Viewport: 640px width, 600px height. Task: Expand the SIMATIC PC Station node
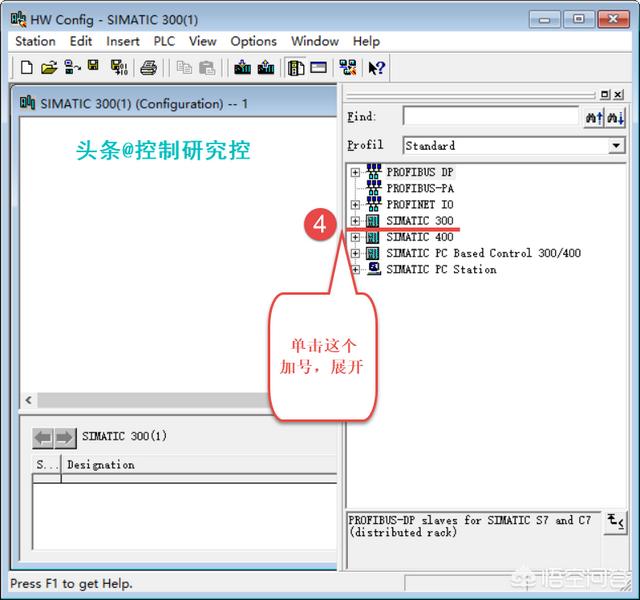355,269
